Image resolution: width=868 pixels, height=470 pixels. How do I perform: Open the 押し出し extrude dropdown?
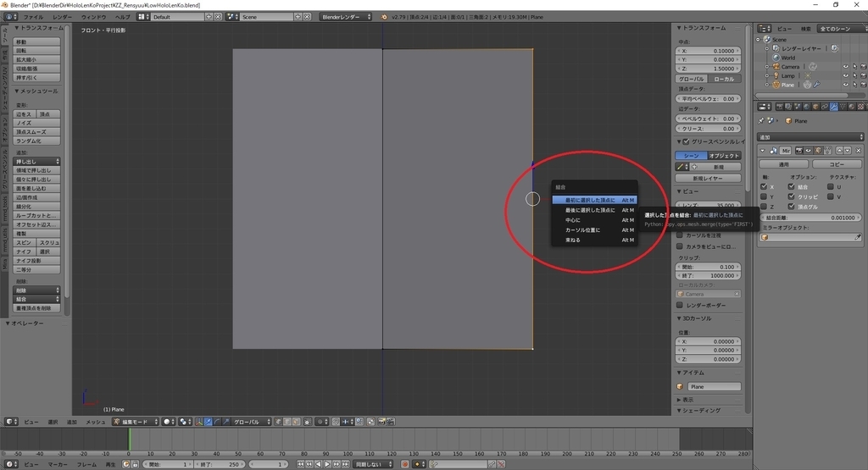click(36, 162)
